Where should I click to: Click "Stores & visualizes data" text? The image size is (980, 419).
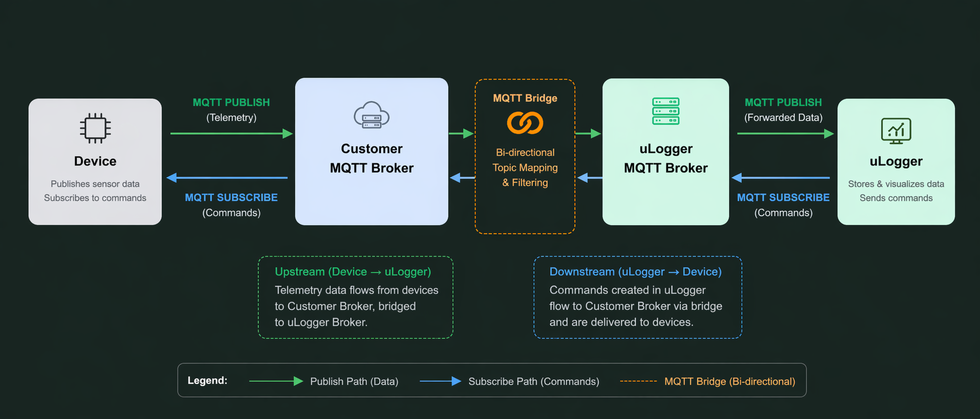[896, 184]
